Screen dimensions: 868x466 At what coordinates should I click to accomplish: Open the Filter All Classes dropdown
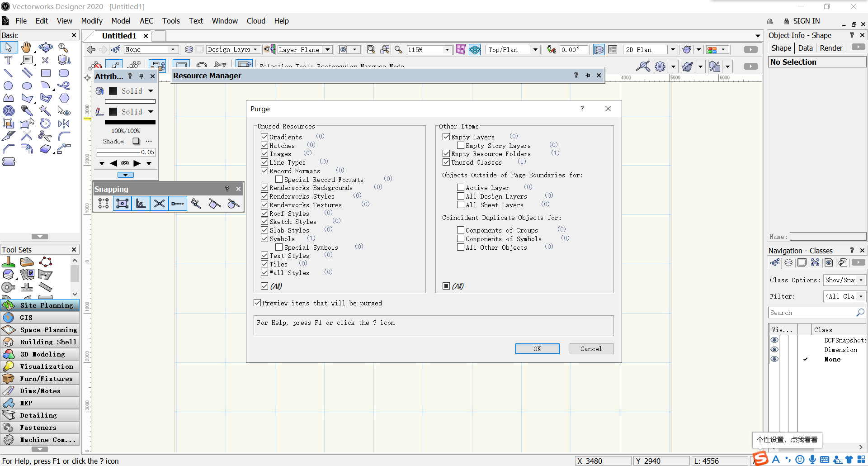click(844, 296)
